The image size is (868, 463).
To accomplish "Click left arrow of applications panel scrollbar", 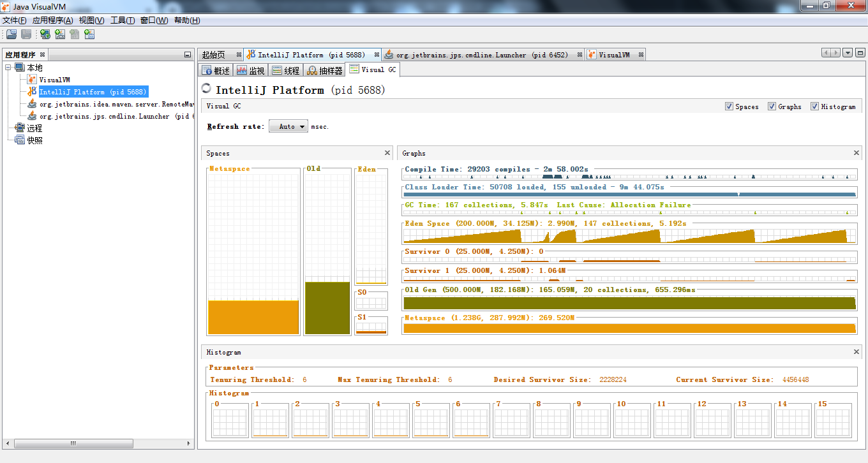I will (8, 443).
